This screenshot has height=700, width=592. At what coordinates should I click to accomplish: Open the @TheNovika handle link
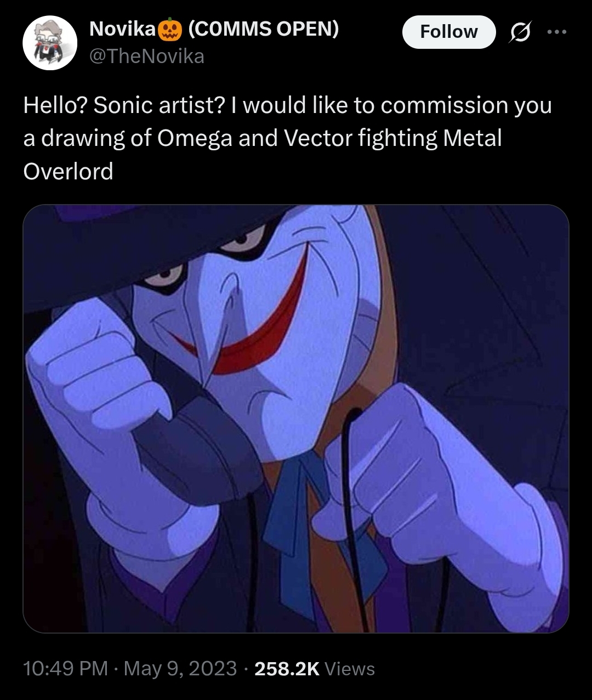pyautogui.click(x=146, y=56)
